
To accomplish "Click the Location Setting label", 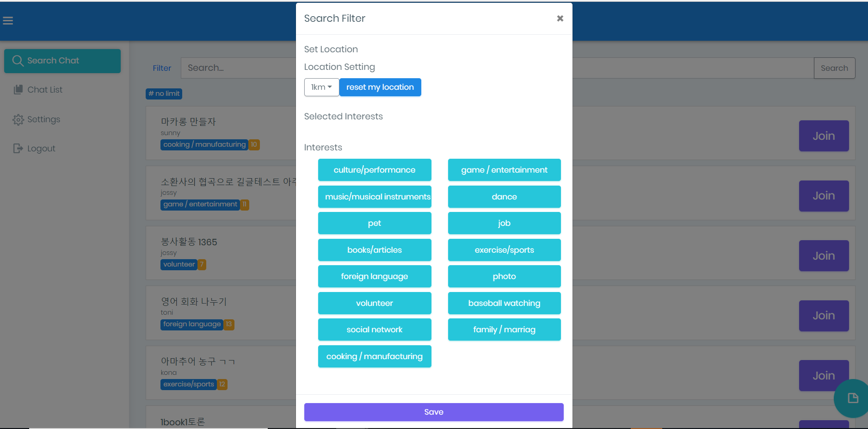I will (339, 67).
